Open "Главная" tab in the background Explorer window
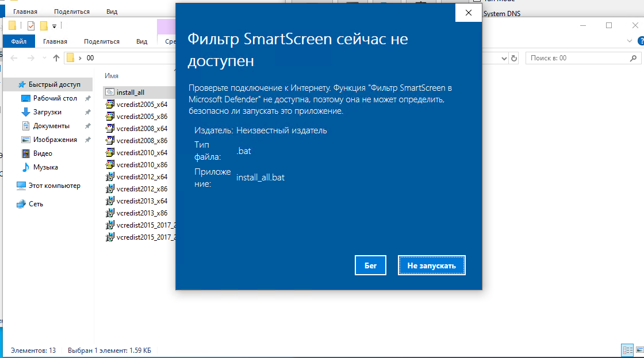The height and width of the screenshot is (358, 644). pos(25,11)
